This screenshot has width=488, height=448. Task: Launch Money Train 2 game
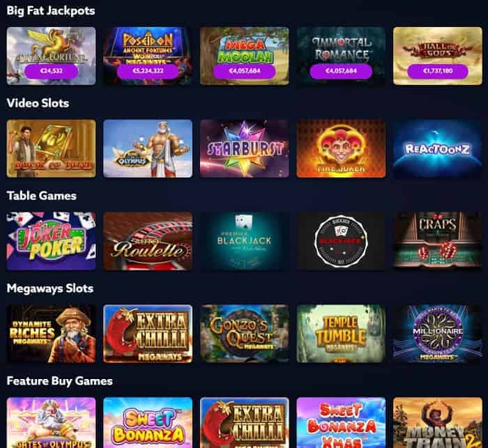pyautogui.click(x=438, y=423)
